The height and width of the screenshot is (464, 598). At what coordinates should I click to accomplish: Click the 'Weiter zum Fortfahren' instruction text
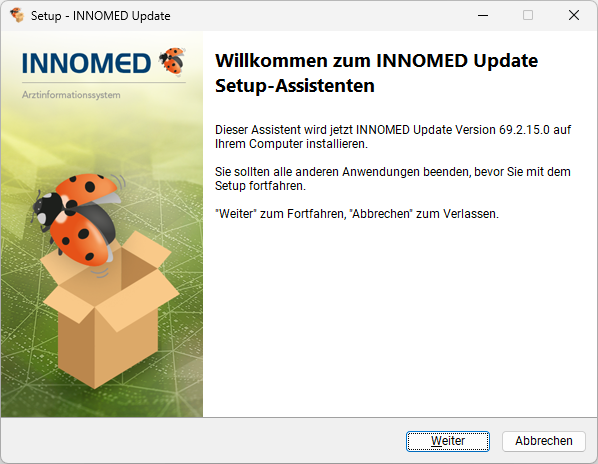[x=357, y=214]
